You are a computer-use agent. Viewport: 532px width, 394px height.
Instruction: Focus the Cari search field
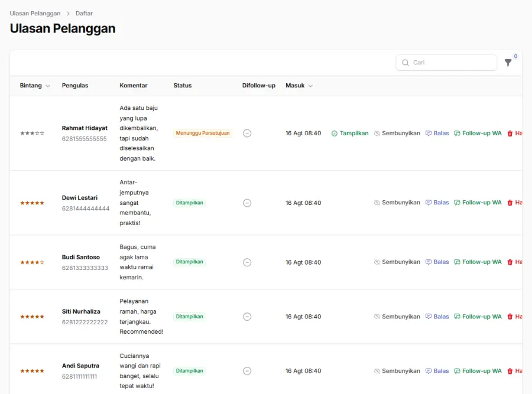click(446, 63)
